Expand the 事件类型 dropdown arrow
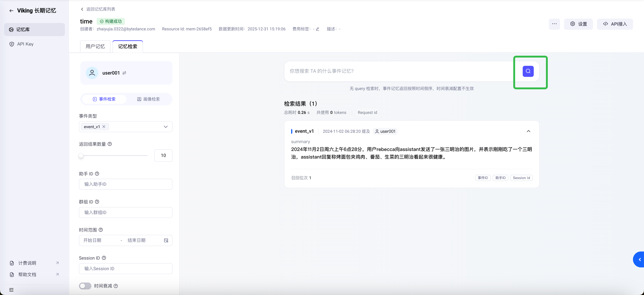This screenshot has width=644, height=295. pos(165,127)
